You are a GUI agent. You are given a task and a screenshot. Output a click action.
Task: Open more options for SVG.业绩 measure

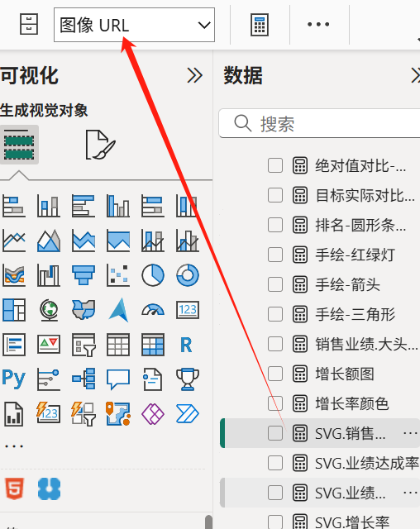click(x=410, y=493)
